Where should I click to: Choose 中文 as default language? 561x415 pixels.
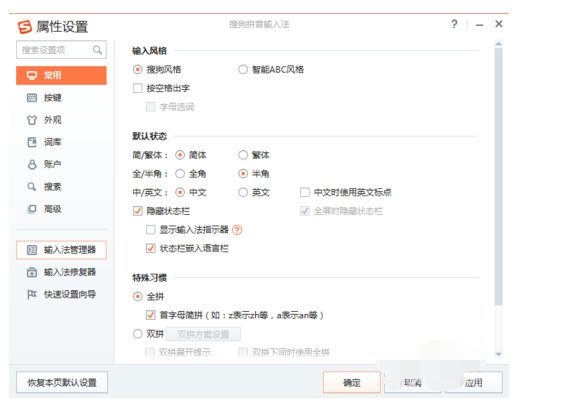pos(180,192)
